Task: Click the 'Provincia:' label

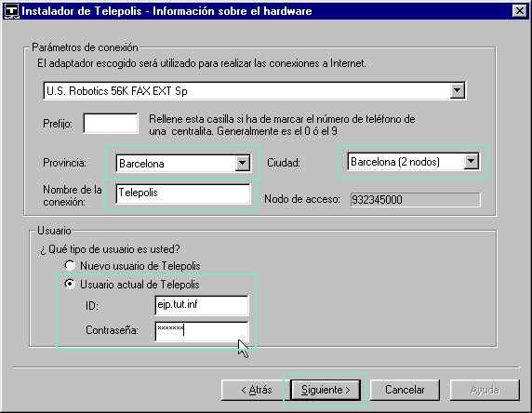Action: [x=64, y=163]
